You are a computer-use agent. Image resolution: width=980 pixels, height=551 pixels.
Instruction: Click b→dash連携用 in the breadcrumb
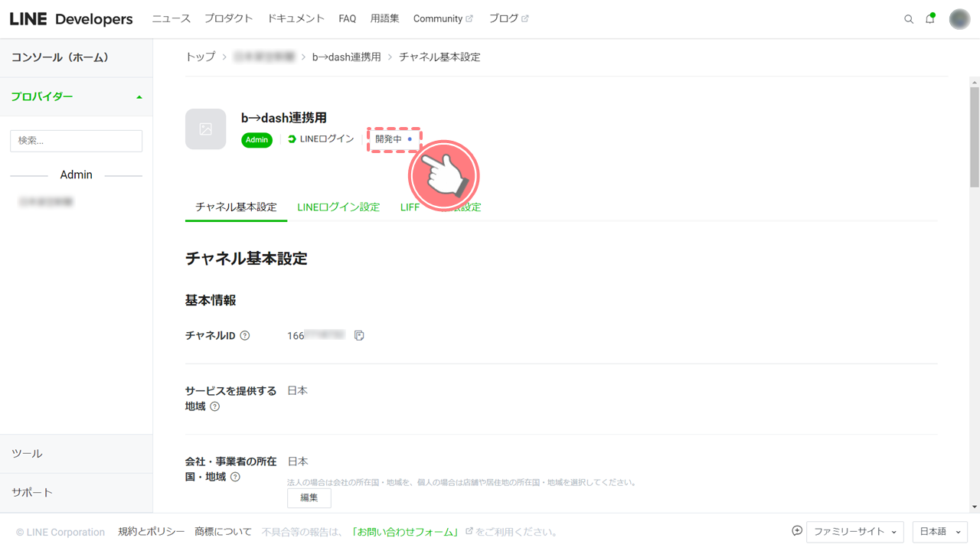coord(347,57)
